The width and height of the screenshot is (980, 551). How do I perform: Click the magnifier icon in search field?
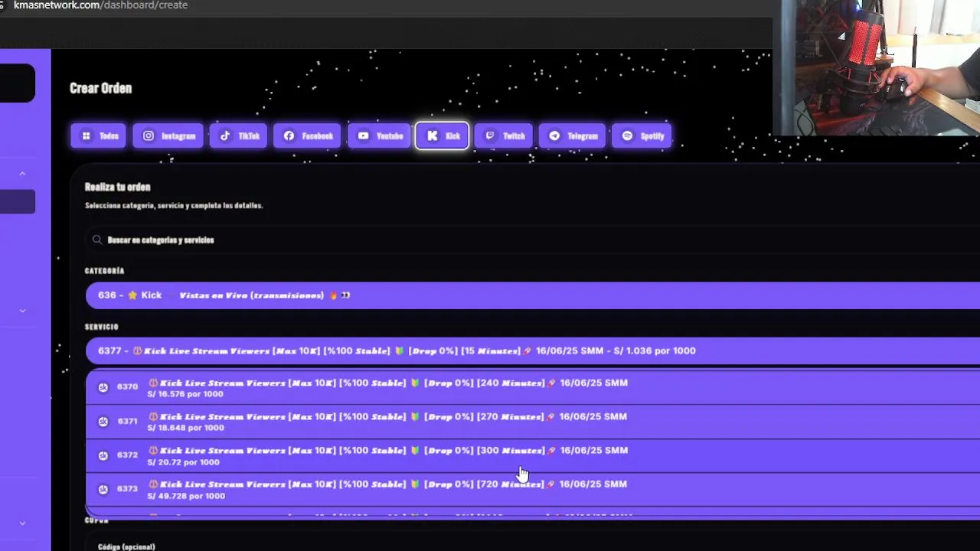point(97,240)
